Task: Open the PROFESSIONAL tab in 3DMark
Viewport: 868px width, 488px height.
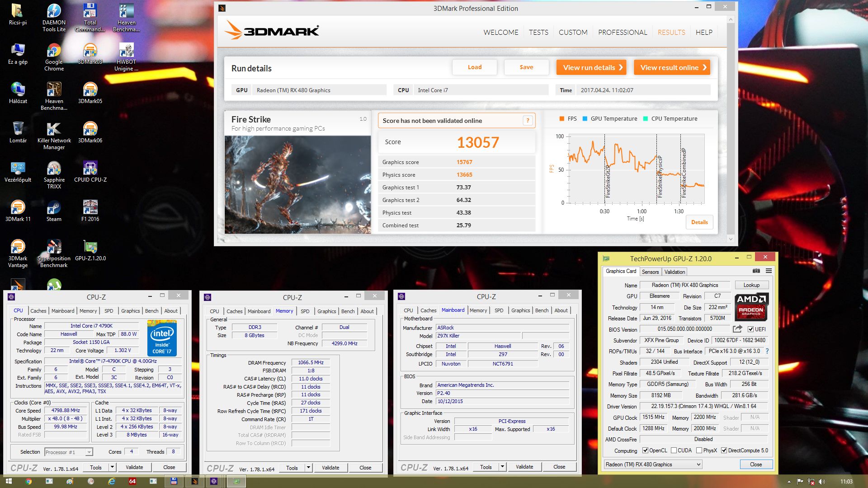Action: point(623,32)
